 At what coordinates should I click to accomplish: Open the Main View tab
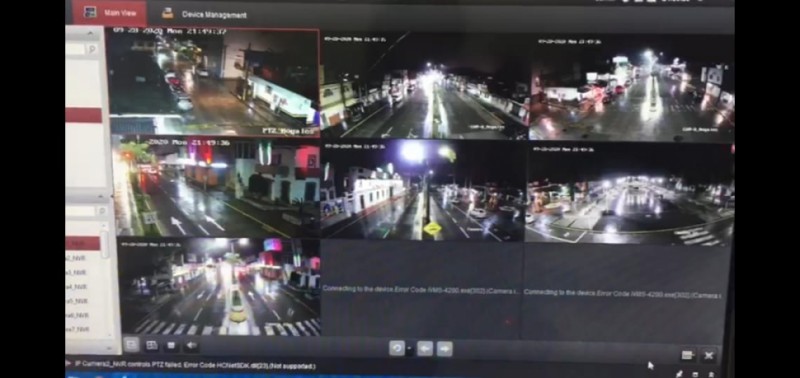click(x=109, y=13)
